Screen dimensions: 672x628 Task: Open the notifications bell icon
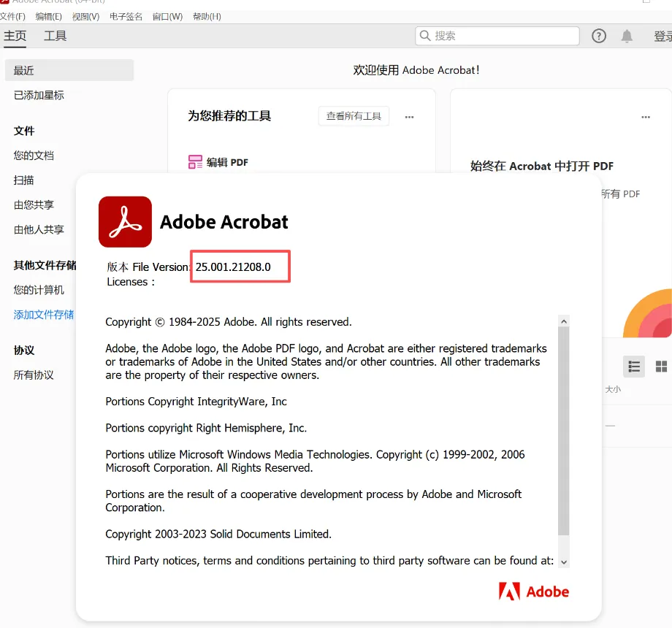627,36
